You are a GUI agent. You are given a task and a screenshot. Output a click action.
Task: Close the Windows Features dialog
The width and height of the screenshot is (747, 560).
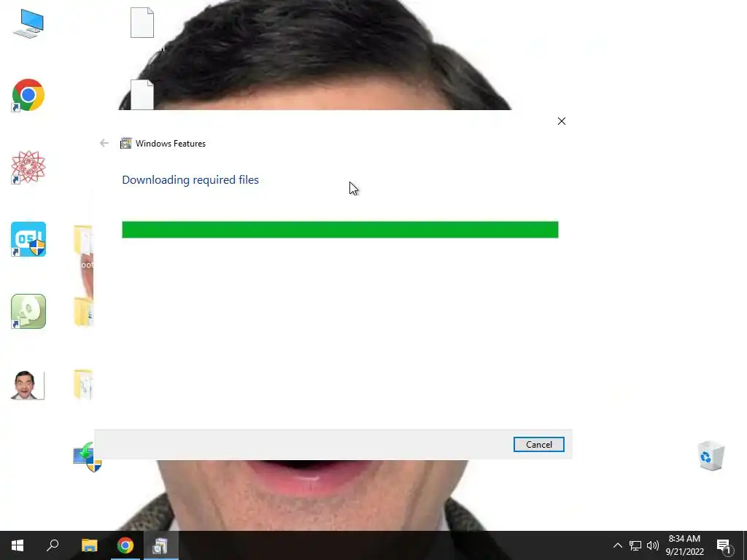pos(562,121)
